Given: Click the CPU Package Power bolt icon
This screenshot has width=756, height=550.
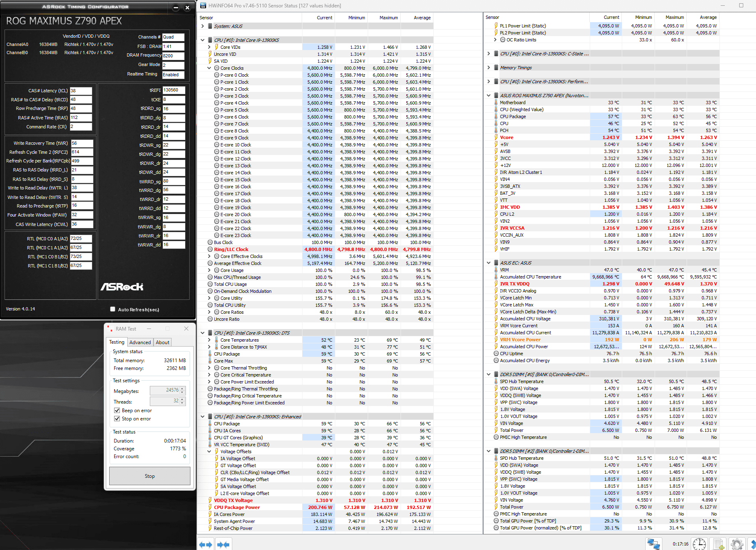Looking at the screenshot, I should 210,507.
